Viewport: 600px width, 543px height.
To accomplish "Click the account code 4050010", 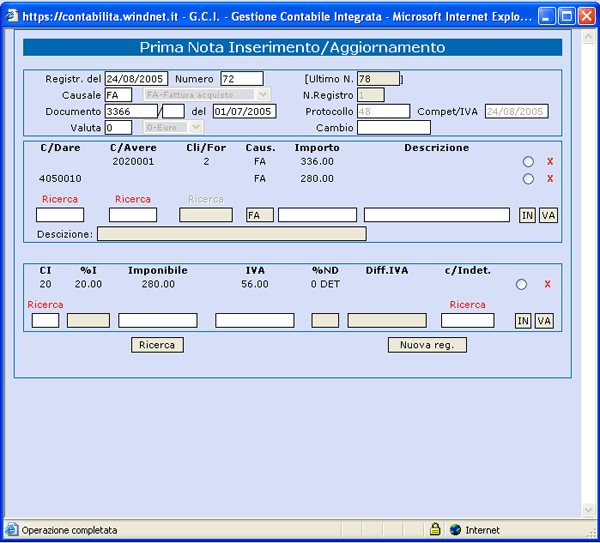I will tap(60, 179).
